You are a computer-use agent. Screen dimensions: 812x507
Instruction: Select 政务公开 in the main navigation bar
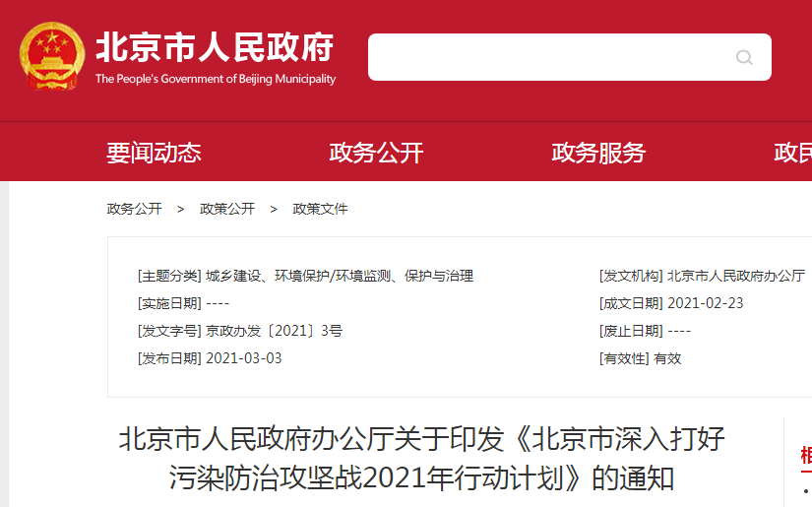tap(376, 153)
